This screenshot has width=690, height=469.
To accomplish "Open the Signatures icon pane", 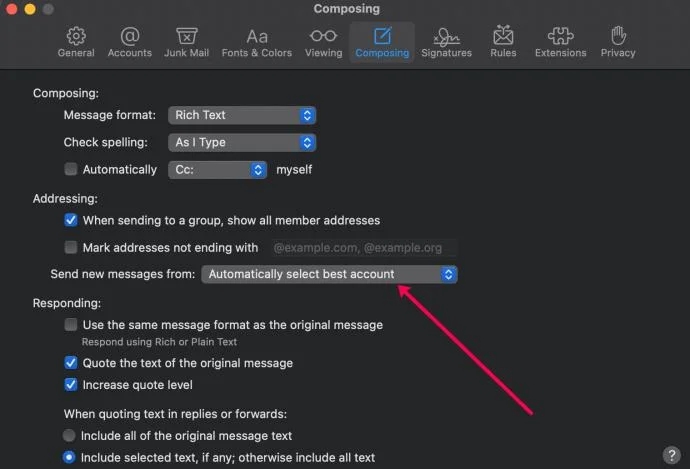I will coord(446,37).
